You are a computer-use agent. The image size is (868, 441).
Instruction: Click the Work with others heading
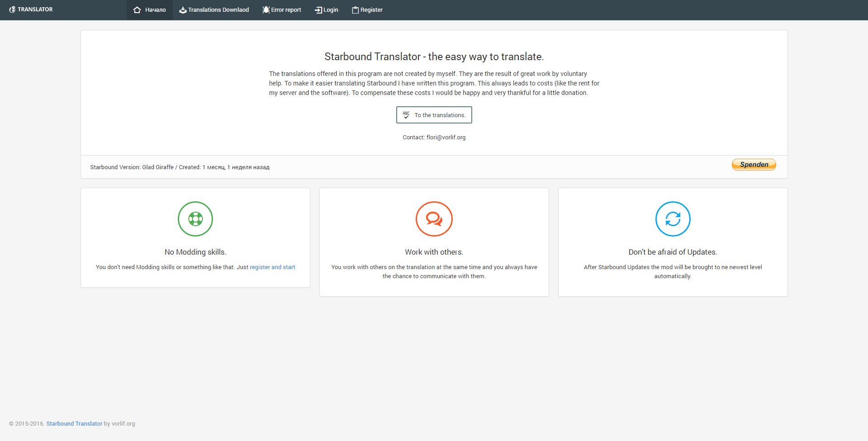click(434, 252)
